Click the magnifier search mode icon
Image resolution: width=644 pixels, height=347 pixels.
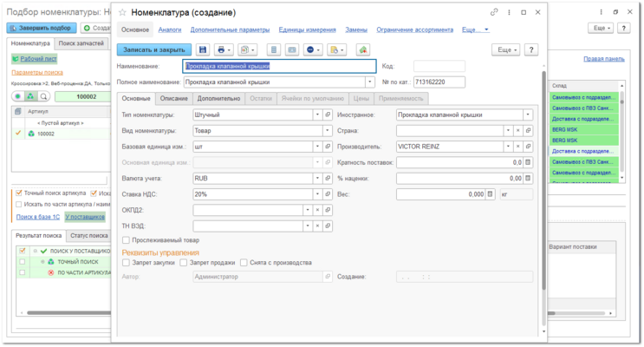(43, 96)
